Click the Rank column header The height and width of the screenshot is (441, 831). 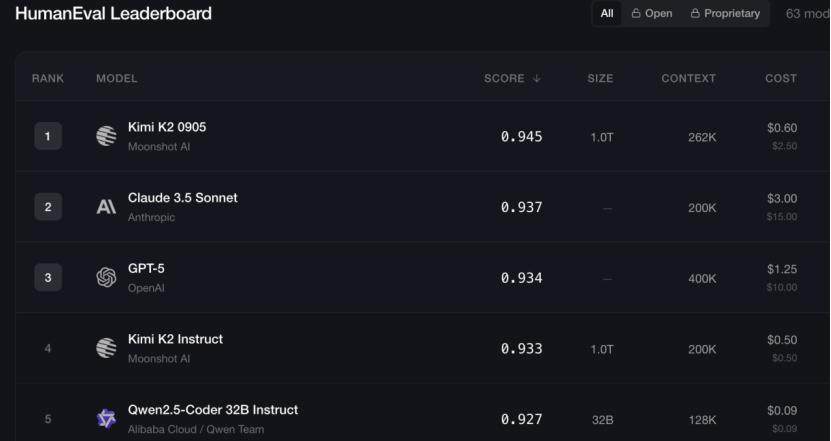48,78
